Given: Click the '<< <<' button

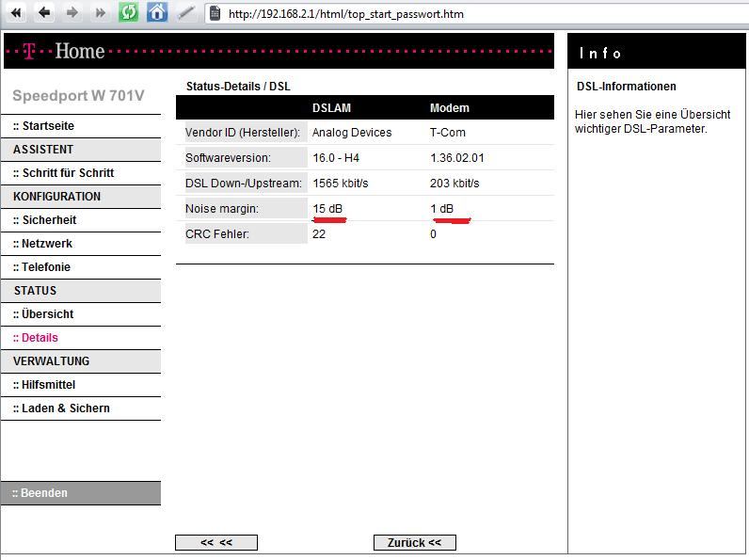Looking at the screenshot, I should coord(216,543).
